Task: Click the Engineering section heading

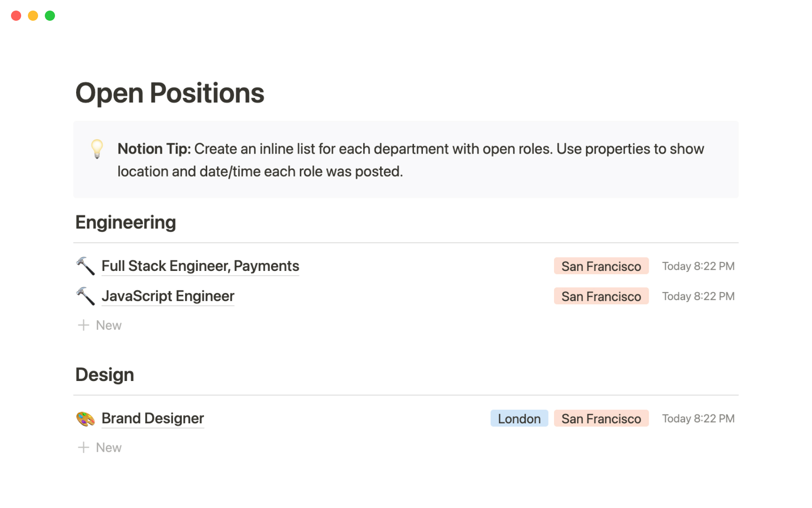Action: [126, 222]
